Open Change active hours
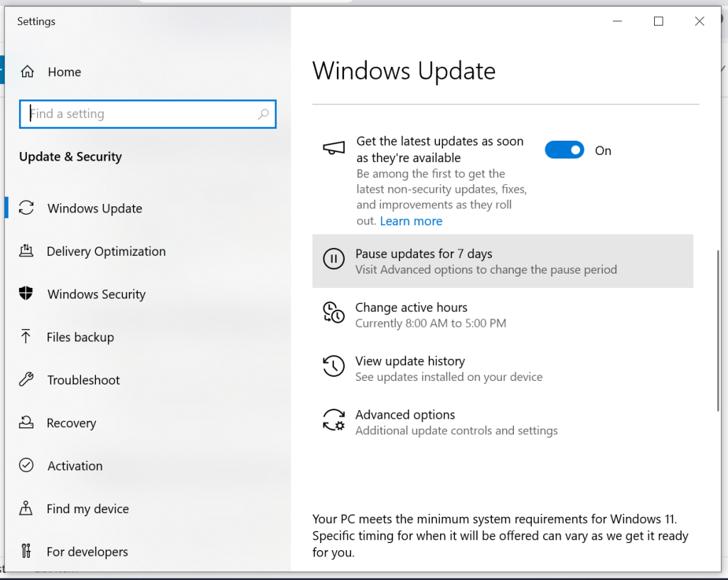The height and width of the screenshot is (580, 728). tap(411, 308)
